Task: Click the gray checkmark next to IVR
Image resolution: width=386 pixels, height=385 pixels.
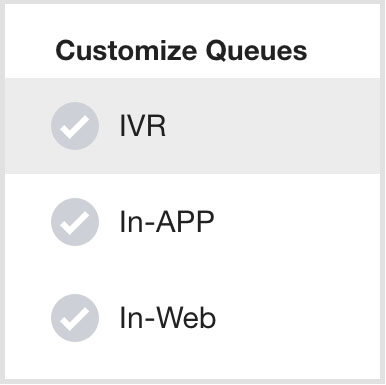Action: [75, 126]
